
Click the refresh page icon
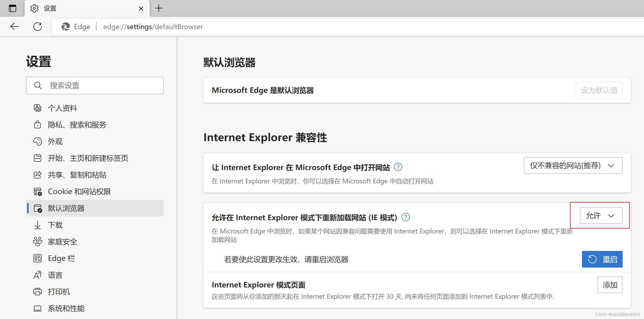pos(38,26)
